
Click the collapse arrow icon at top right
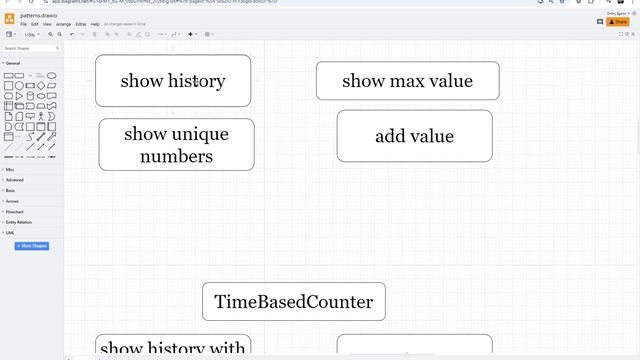(x=633, y=34)
